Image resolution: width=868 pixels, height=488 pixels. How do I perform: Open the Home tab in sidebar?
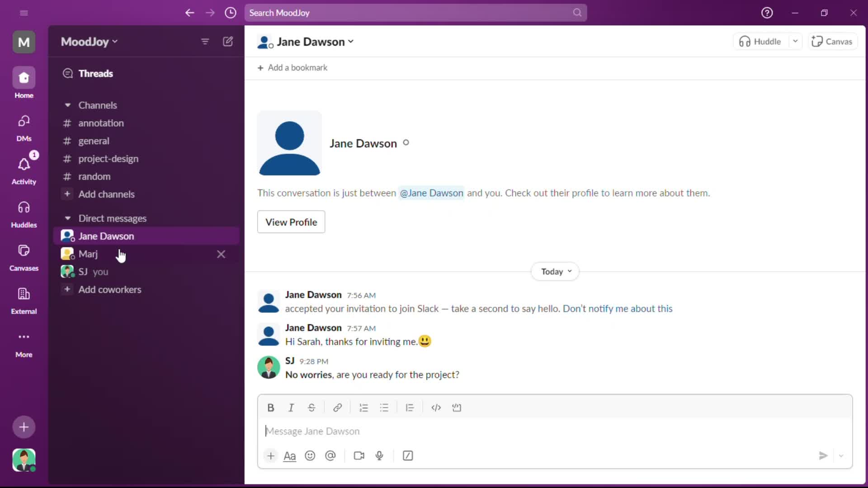(24, 83)
